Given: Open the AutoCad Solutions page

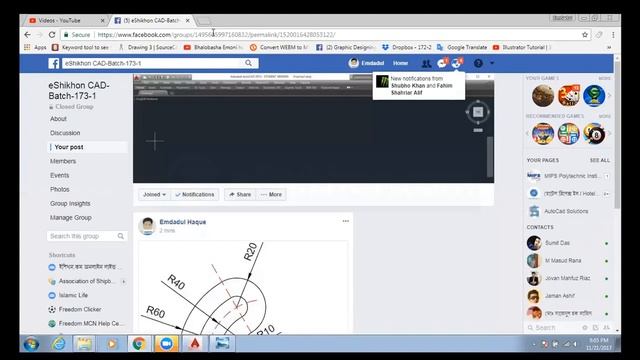Looking at the screenshot, I should (566, 211).
